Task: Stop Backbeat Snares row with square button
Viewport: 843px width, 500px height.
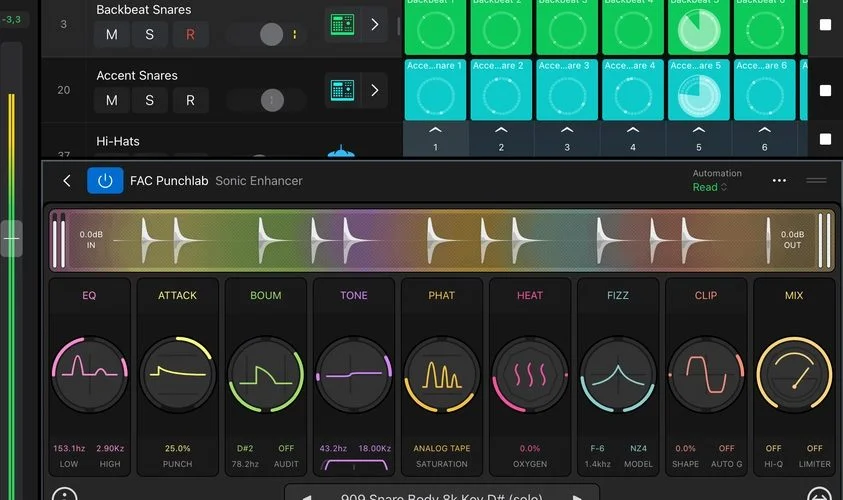Action: (x=825, y=25)
